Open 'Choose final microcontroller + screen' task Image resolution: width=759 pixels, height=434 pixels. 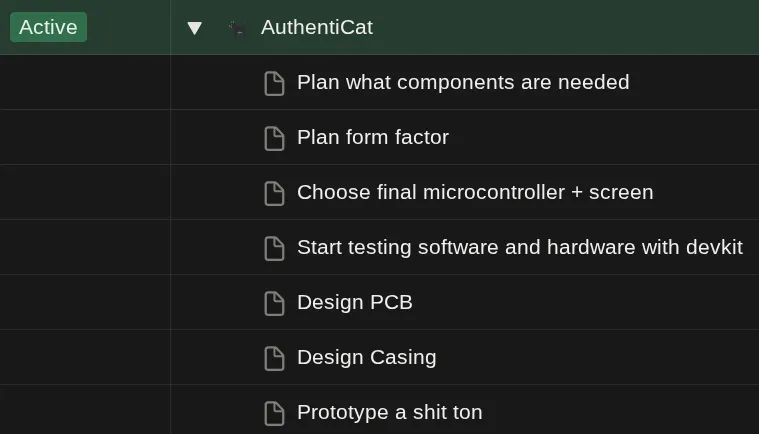pyautogui.click(x=475, y=192)
